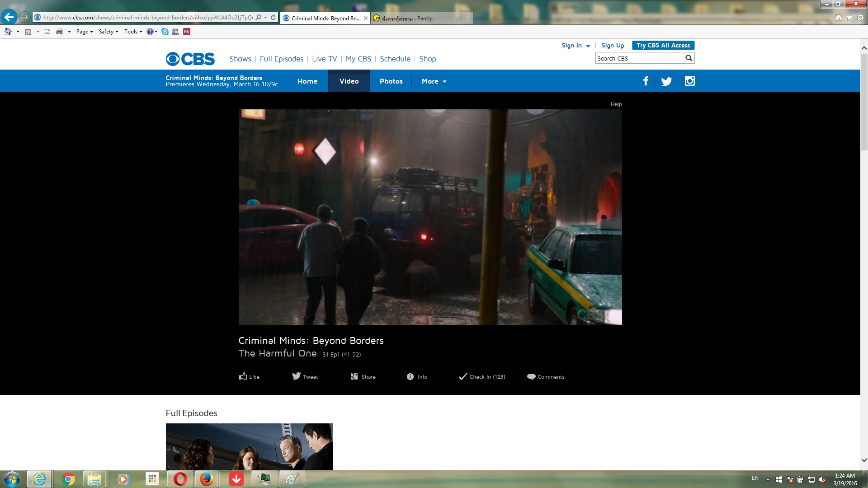868x488 pixels.
Task: Click the Share button under the video
Action: pyautogui.click(x=363, y=376)
